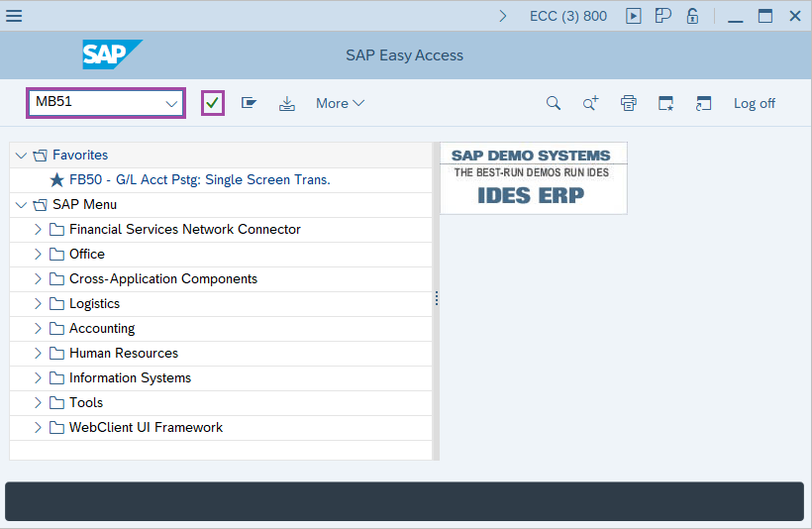Click the SAP Menu folder icon
812x529 pixels.
pyautogui.click(x=41, y=205)
